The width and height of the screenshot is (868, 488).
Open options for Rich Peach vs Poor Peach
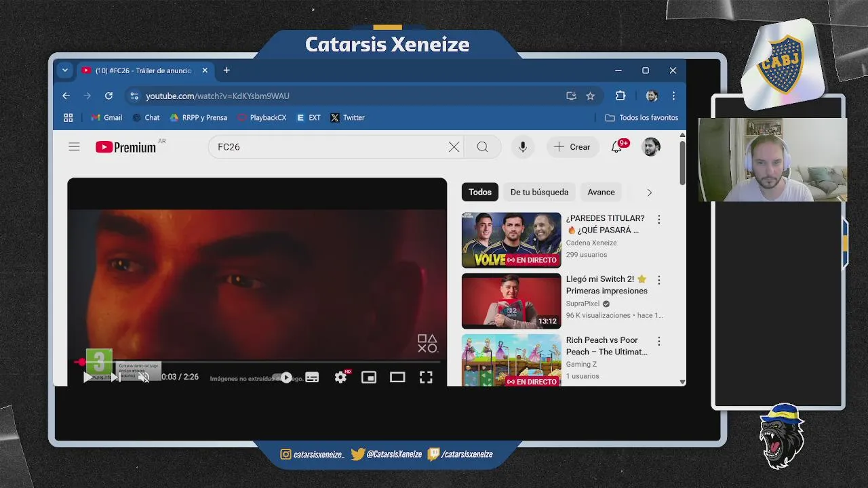[658, 342]
